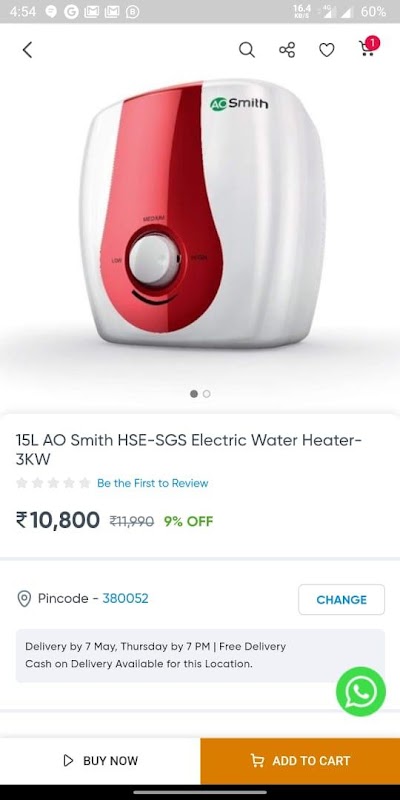Tap the delivery information banner

click(200, 656)
